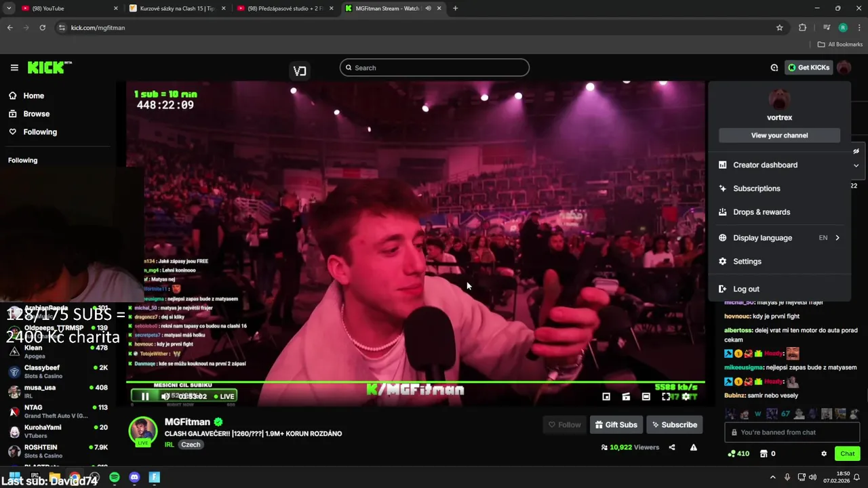Screen dimensions: 868x488
Task: Mute the stream volume
Action: point(165,396)
